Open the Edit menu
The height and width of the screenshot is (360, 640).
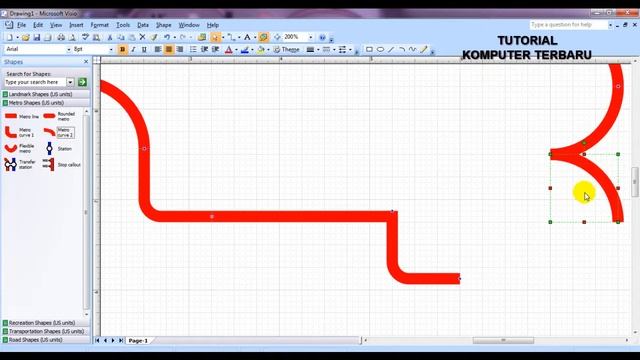tap(38, 25)
